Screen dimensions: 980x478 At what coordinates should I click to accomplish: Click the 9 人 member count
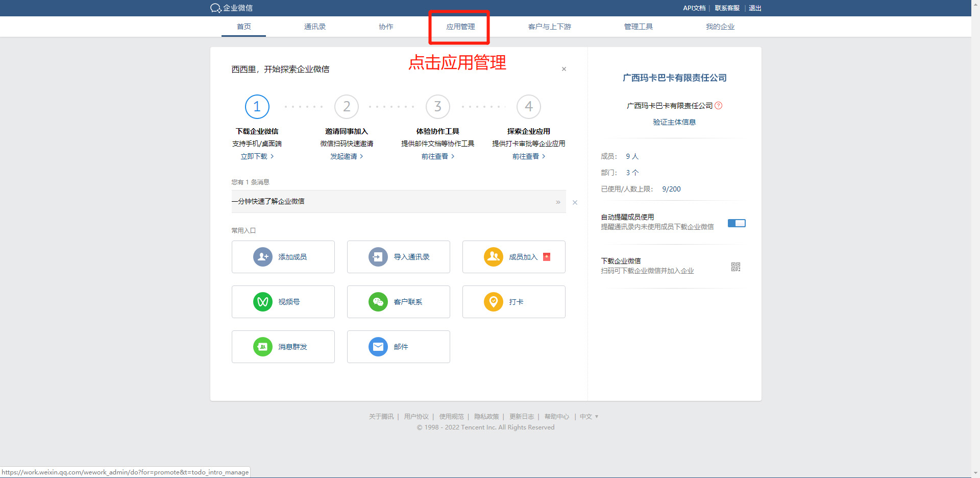pyautogui.click(x=632, y=156)
